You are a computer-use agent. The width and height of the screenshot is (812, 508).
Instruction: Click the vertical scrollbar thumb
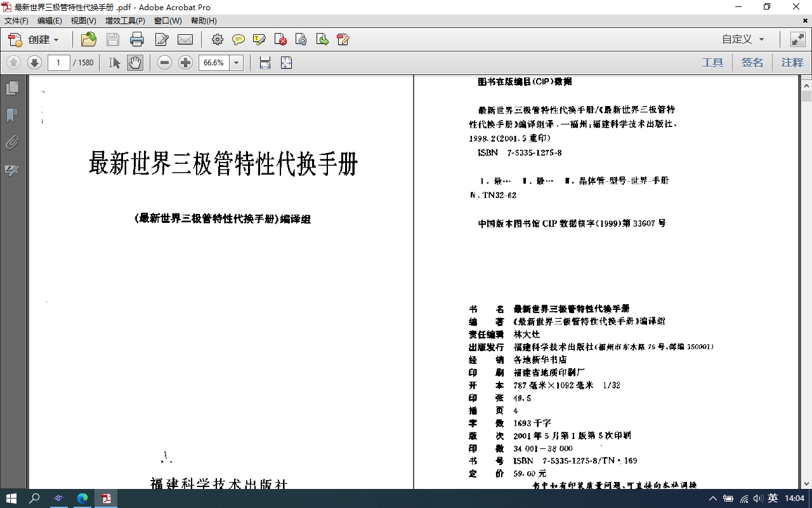tap(806, 97)
